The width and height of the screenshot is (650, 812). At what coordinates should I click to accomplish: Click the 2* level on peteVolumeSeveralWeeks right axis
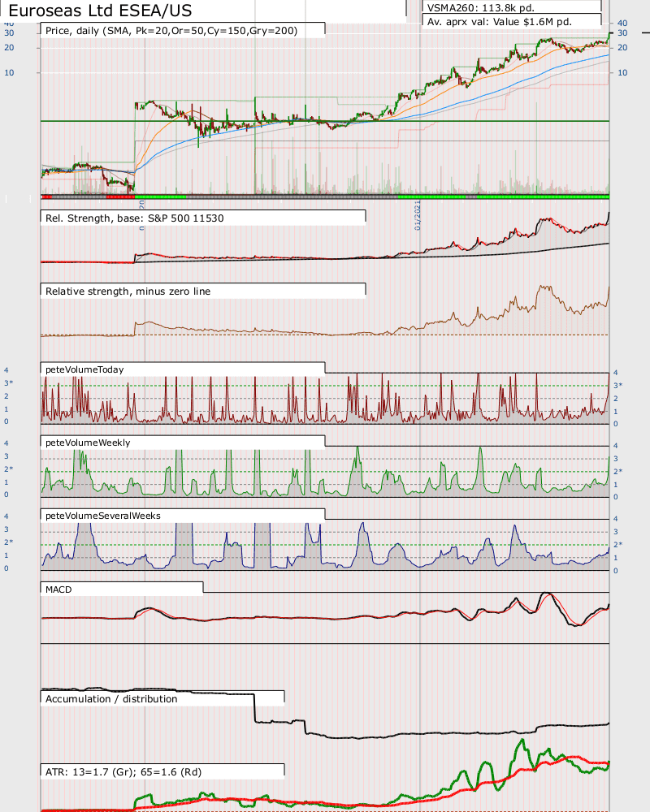[x=617, y=544]
